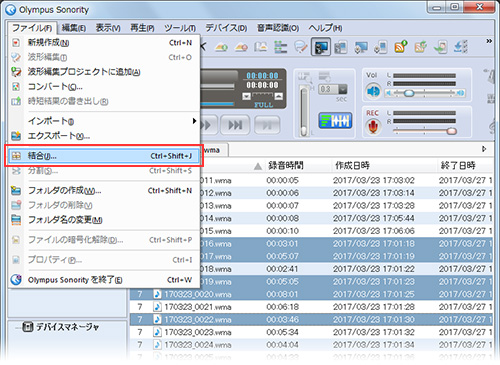Image resolution: width=500 pixels, height=365 pixels.
Task: Click the blue download arrow checklist icon
Action: click(x=461, y=47)
